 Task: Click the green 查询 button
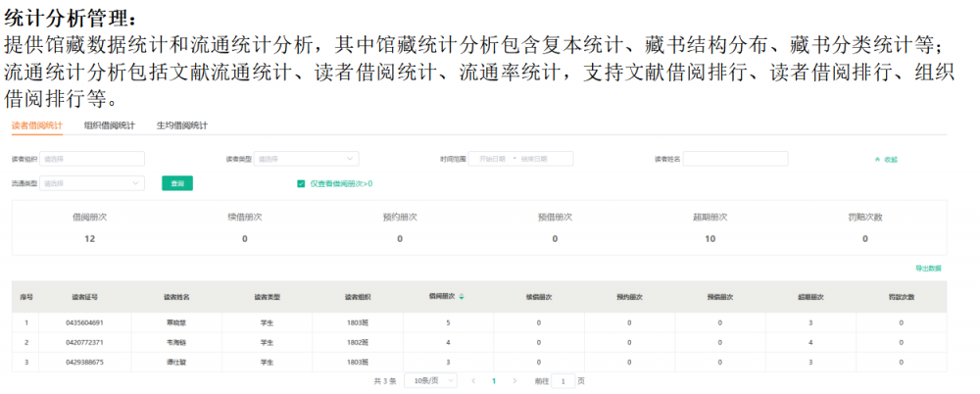(x=176, y=183)
